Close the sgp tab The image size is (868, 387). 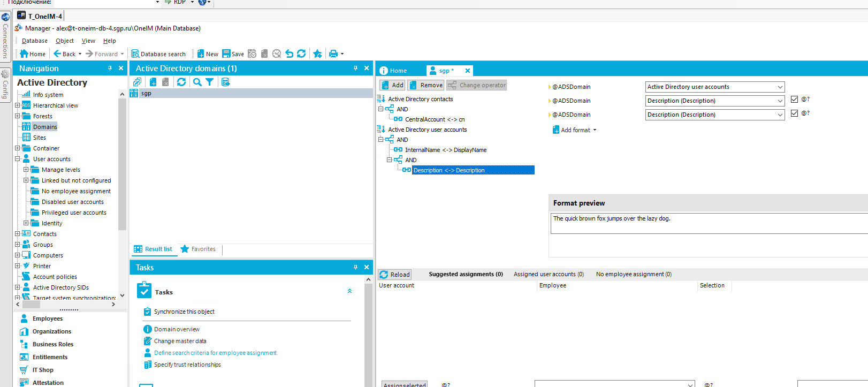467,71
